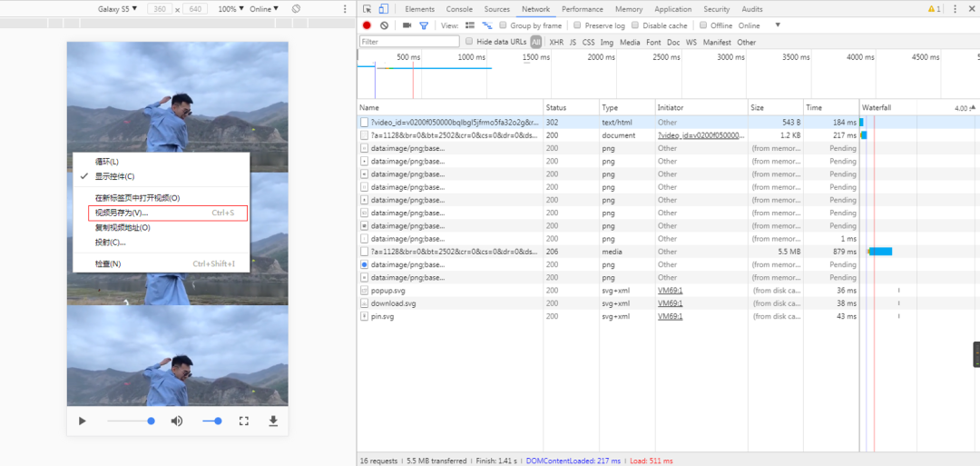Toggle the overview waterfall view icon
This screenshot has width=980, height=466.
click(x=487, y=25)
